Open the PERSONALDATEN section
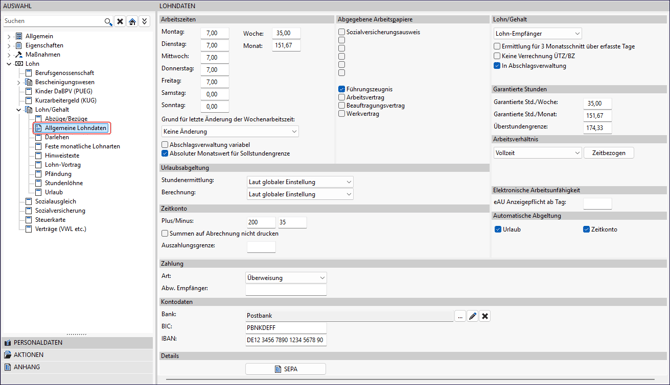670x385 pixels. coord(77,343)
